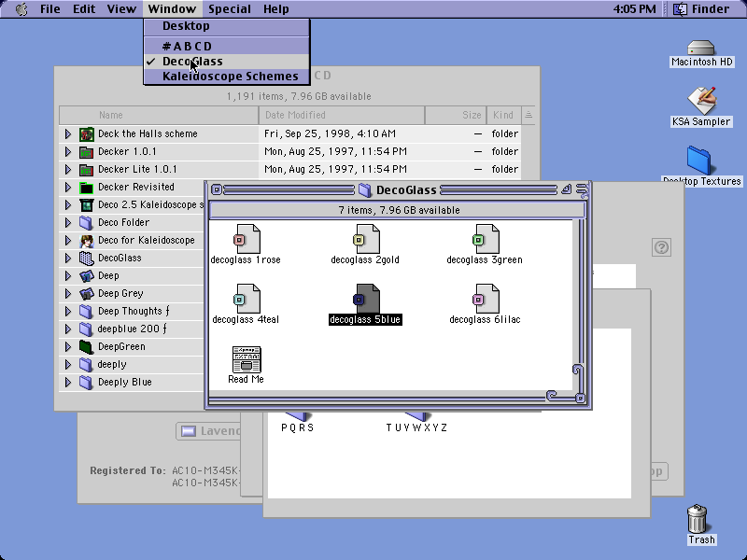
Task: Expand the Decker 1.0.1 folder triangle
Action: click(68, 152)
